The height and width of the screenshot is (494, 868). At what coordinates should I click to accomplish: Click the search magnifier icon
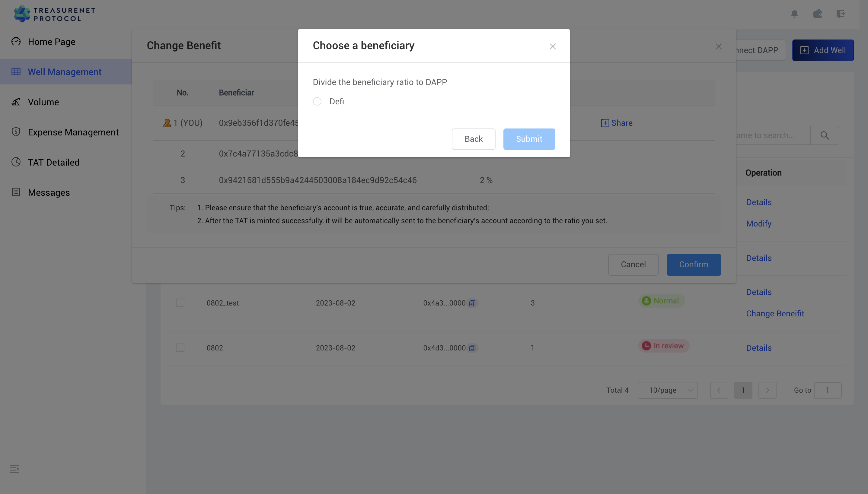click(825, 135)
